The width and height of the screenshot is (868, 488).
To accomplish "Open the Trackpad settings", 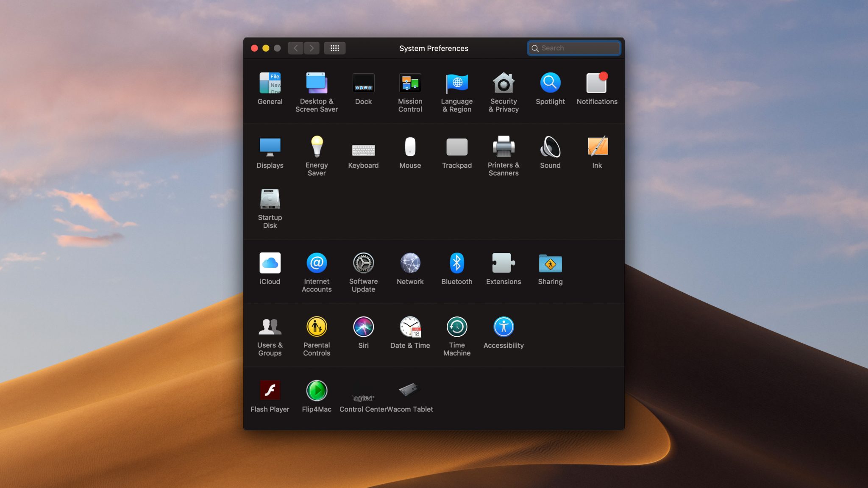I will pos(456,147).
